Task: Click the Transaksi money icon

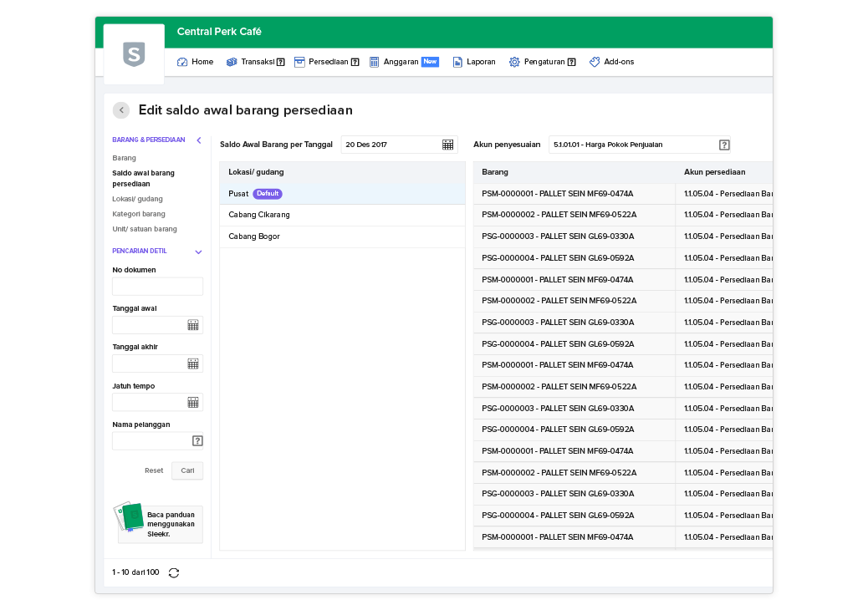Action: click(x=232, y=62)
